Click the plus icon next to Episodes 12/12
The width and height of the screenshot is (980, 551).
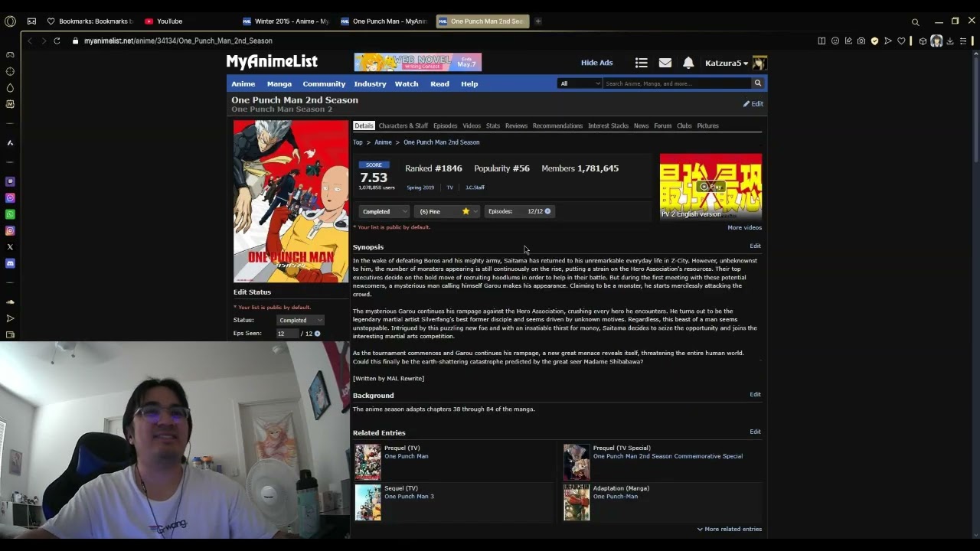(547, 211)
